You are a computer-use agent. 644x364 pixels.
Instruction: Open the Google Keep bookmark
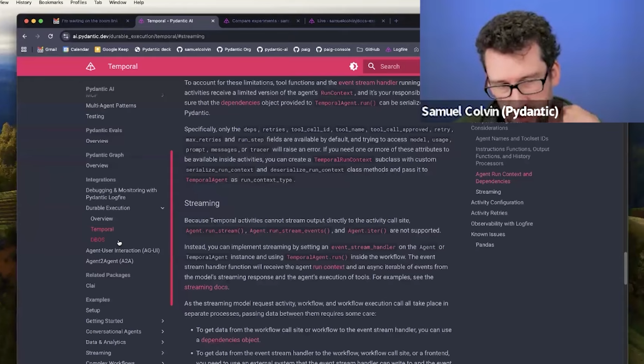(112, 49)
